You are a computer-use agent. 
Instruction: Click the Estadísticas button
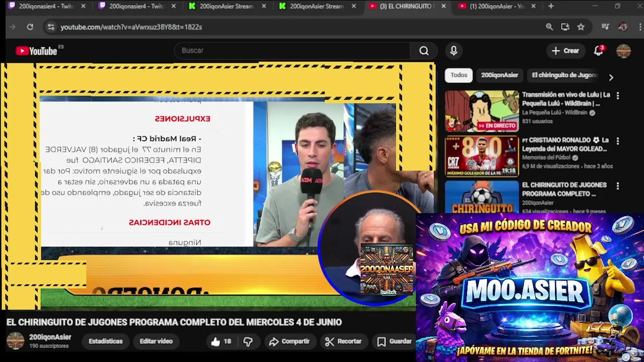pyautogui.click(x=106, y=341)
